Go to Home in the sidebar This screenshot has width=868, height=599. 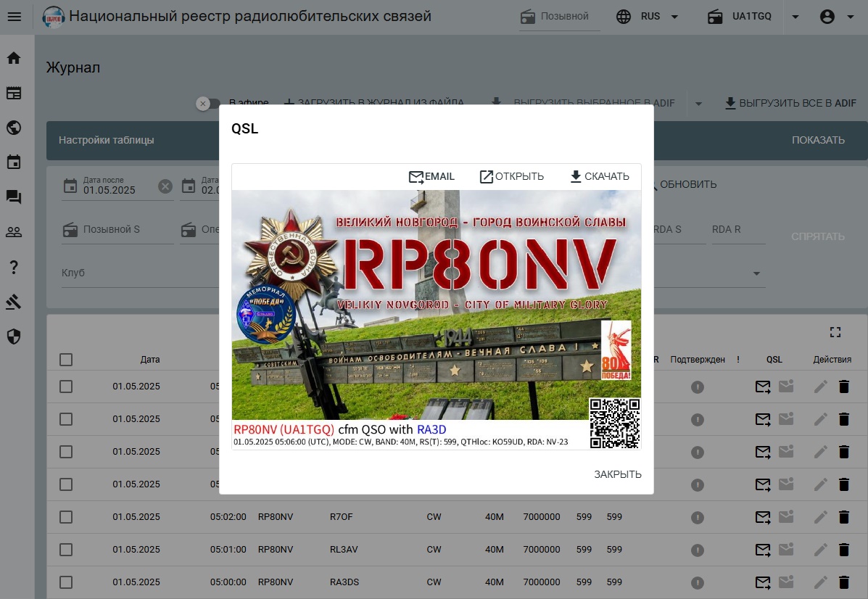tap(14, 58)
